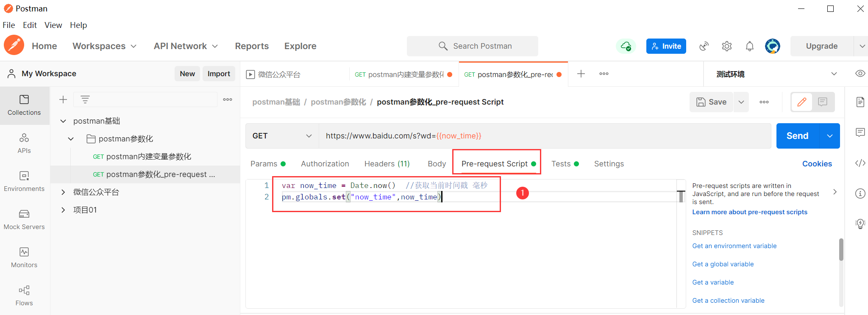868x315 pixels.
Task: Open documentation icon in right sidebar
Action: [x=860, y=102]
